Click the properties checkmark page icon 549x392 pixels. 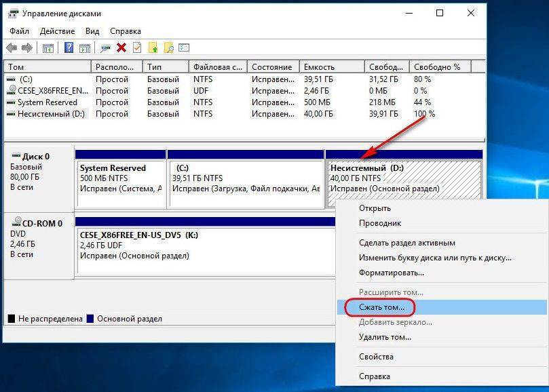[137, 47]
